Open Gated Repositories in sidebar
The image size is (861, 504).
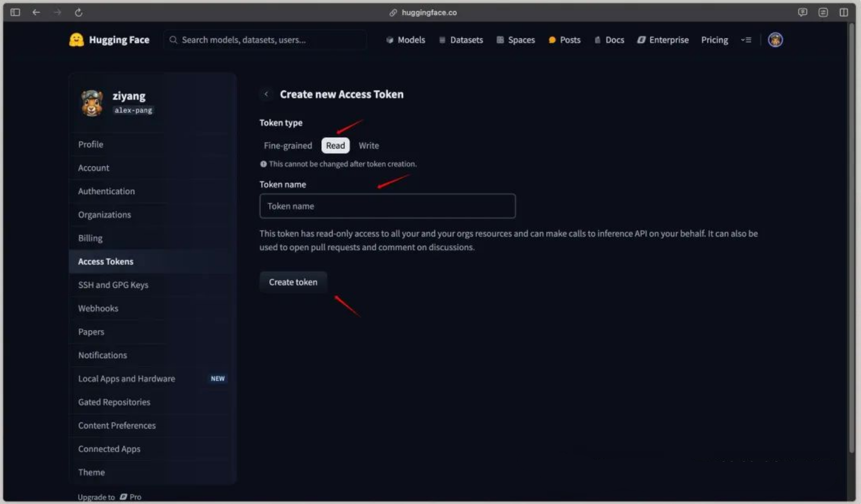coord(152,402)
